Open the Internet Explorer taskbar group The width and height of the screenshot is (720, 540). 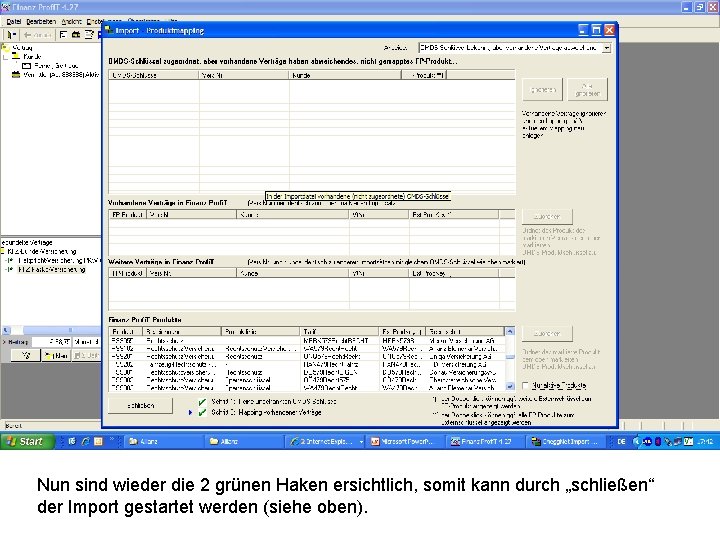click(x=326, y=441)
